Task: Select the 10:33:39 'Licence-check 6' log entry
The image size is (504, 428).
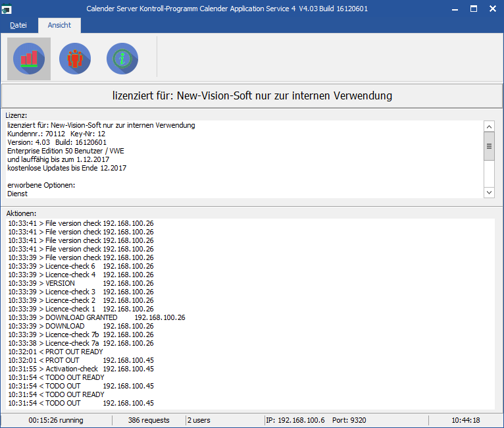Action: 81,266
